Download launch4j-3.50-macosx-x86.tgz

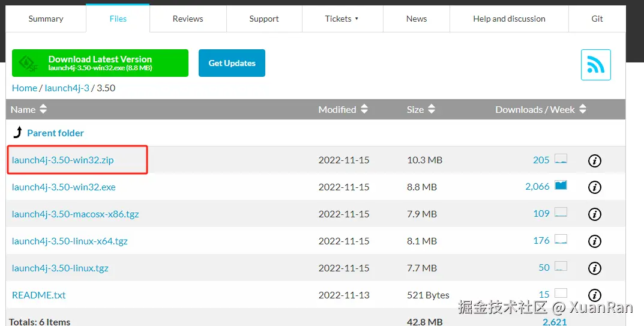(76, 214)
